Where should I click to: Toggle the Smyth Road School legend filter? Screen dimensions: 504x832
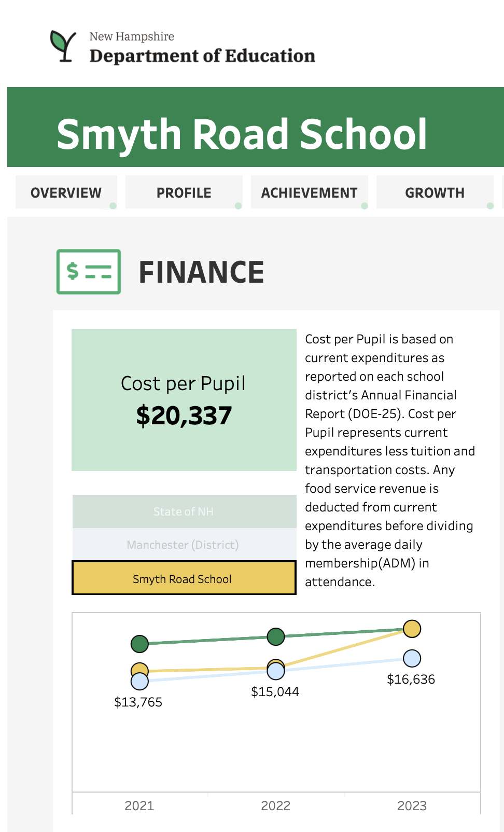point(184,579)
